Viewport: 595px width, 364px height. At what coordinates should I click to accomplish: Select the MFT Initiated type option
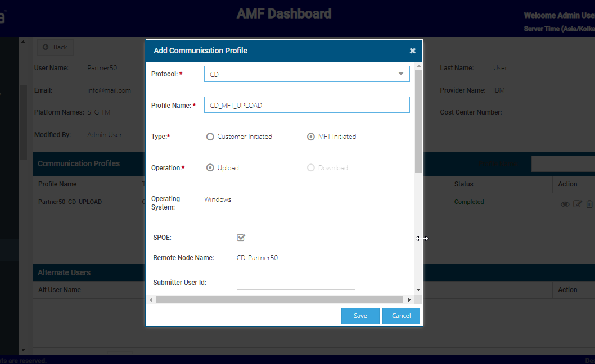coord(311,136)
